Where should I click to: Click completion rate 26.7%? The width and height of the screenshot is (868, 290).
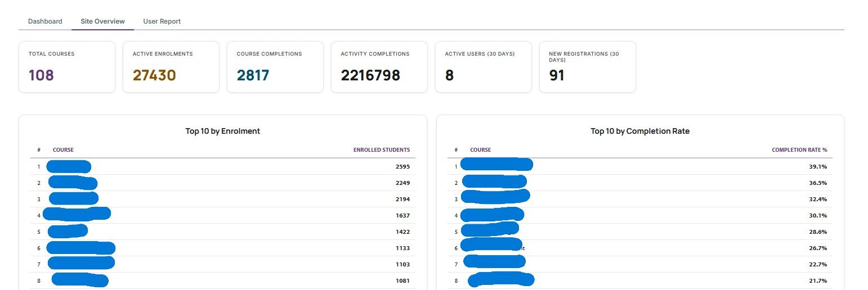point(818,248)
